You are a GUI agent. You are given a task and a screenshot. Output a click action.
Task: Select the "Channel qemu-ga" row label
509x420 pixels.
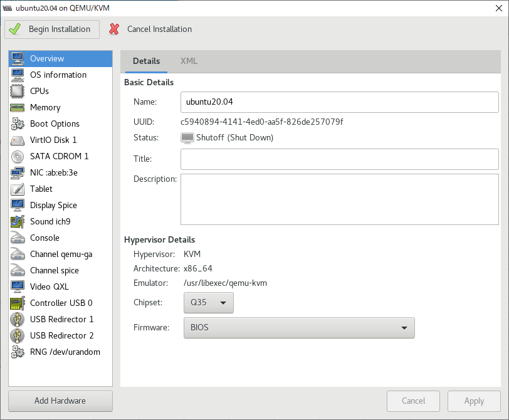click(x=61, y=254)
